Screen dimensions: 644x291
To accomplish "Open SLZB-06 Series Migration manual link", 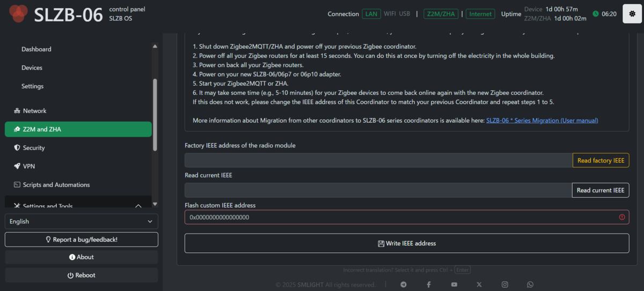I will click(x=542, y=121).
